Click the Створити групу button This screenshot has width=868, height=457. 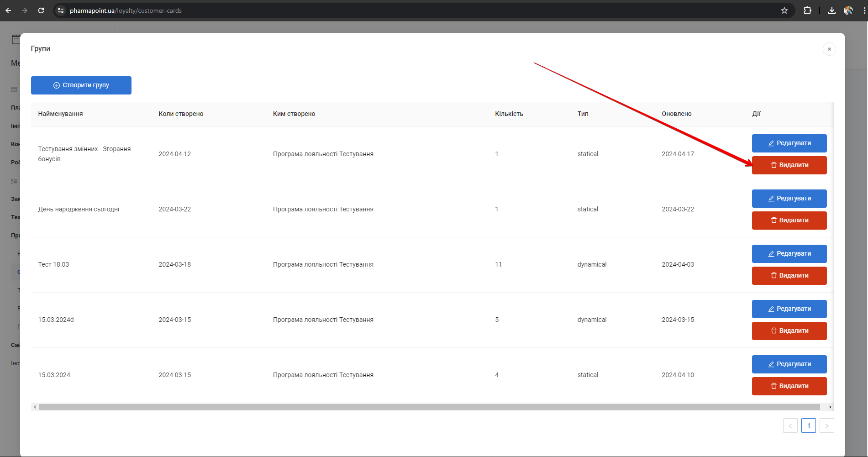(81, 85)
